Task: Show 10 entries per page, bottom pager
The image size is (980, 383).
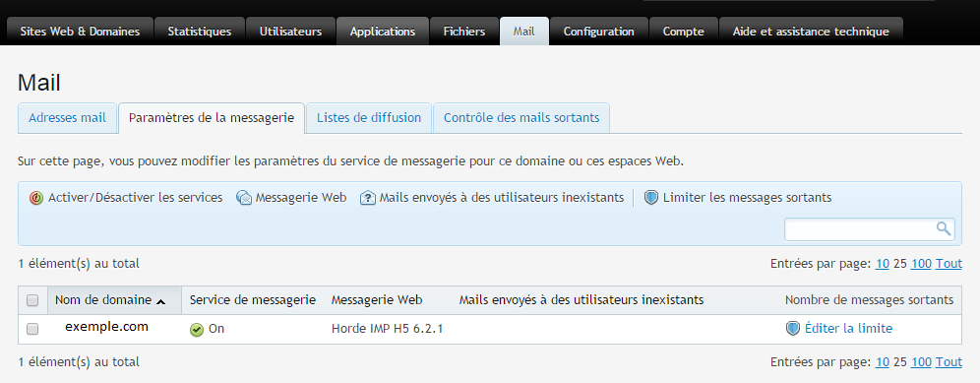Action: tap(882, 361)
